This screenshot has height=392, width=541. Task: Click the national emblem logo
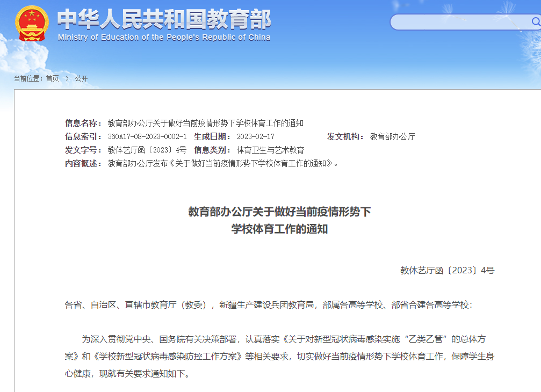(31, 24)
